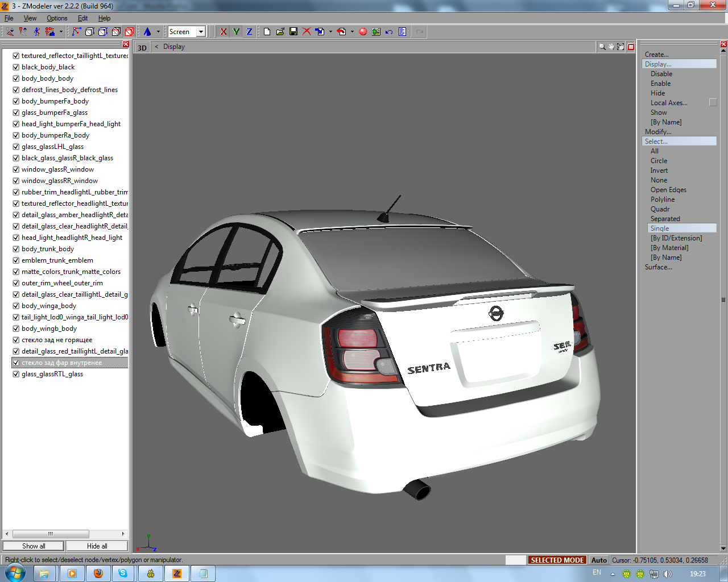Screen dimensions: 728x582
Task: Expand the import icon dropdown arrow
Action: (x=330, y=32)
